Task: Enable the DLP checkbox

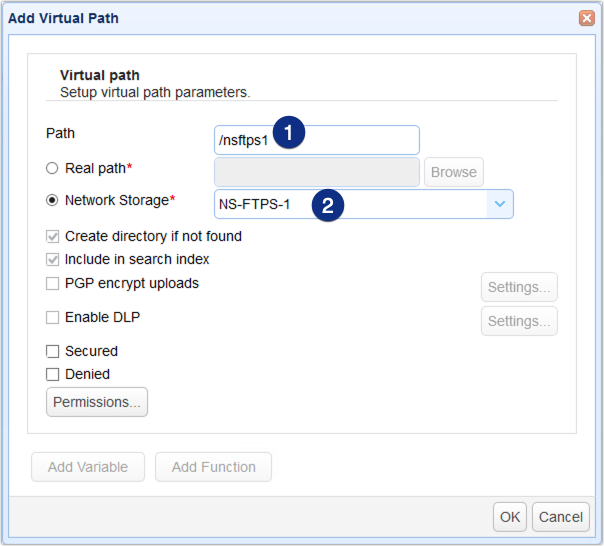Action: 53,317
